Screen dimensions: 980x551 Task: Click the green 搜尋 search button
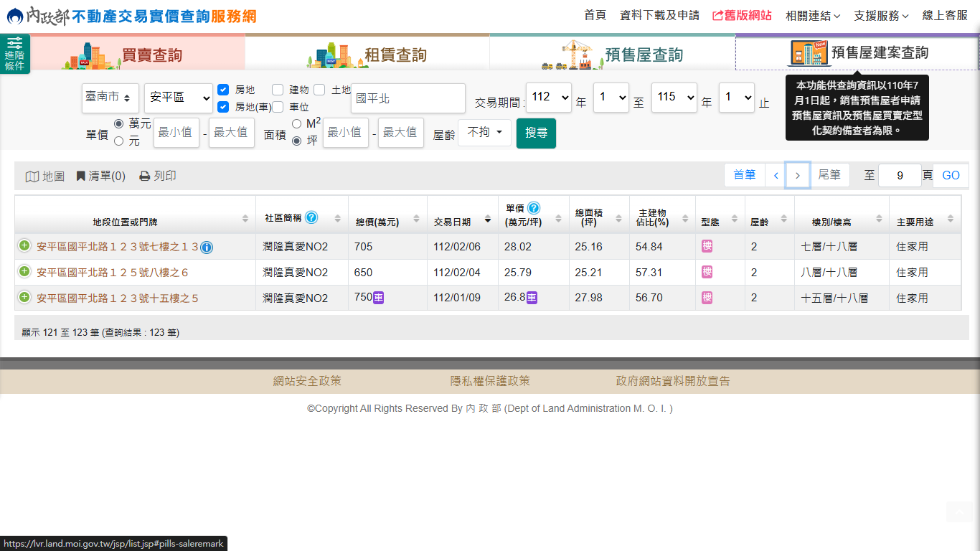[x=536, y=133]
